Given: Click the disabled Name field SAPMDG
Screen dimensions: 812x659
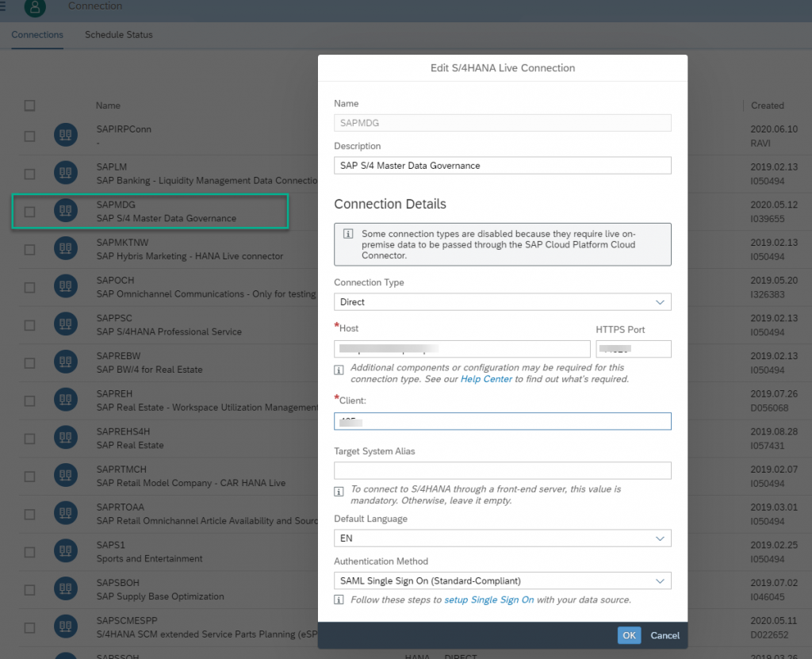Looking at the screenshot, I should click(502, 123).
